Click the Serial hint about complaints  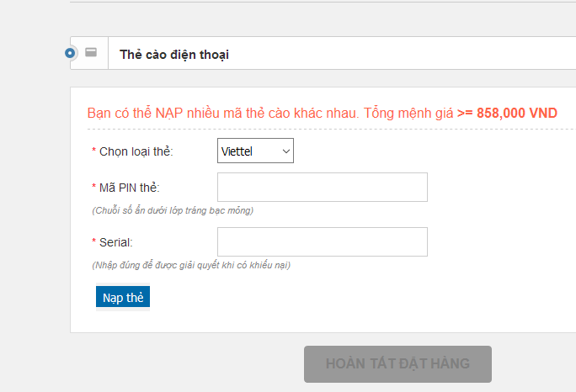[192, 265]
